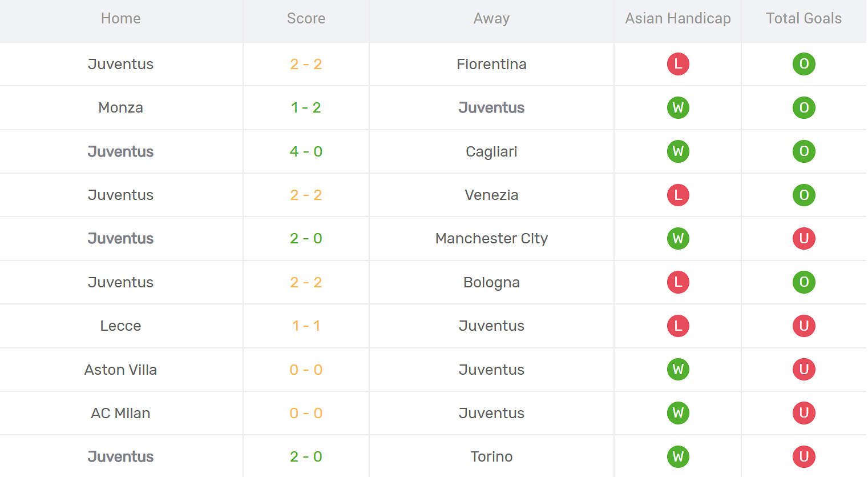Open the Manchester City team link

491,238
